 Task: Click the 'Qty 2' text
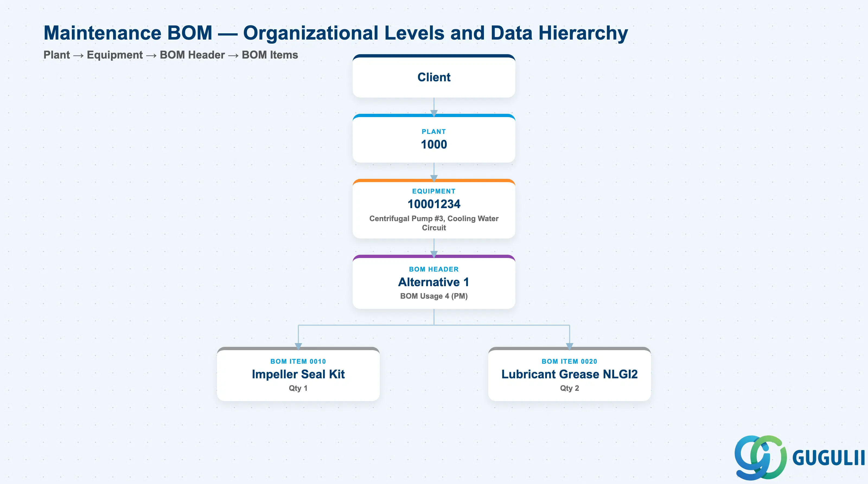(569, 388)
